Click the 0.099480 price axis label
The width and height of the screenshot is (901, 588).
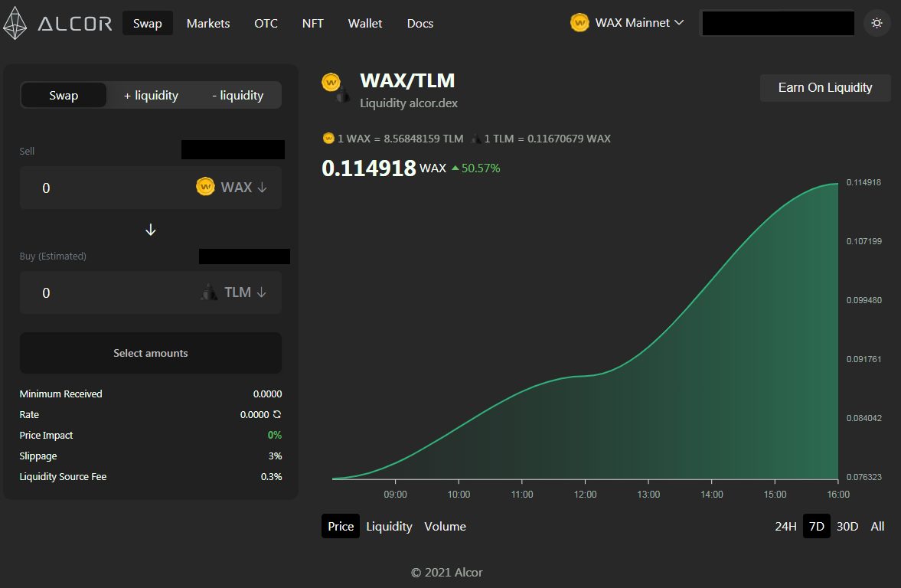tap(863, 300)
